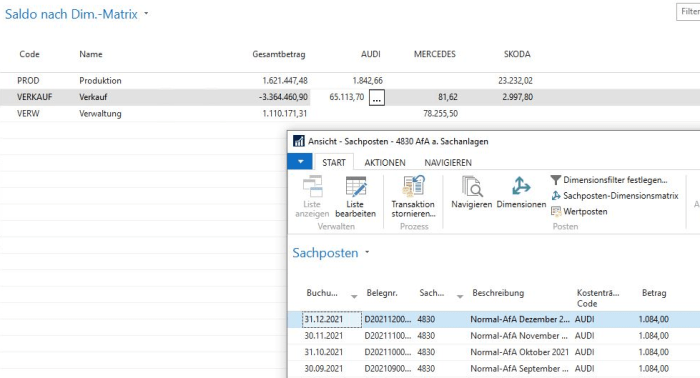Click Transaktion stornieren icon
This screenshot has height=378, width=700.
click(x=413, y=186)
